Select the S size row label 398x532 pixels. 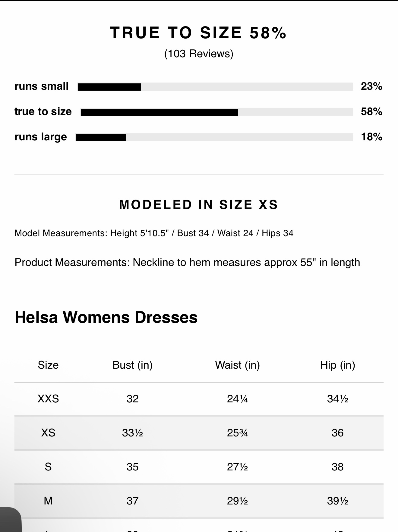tap(48, 467)
